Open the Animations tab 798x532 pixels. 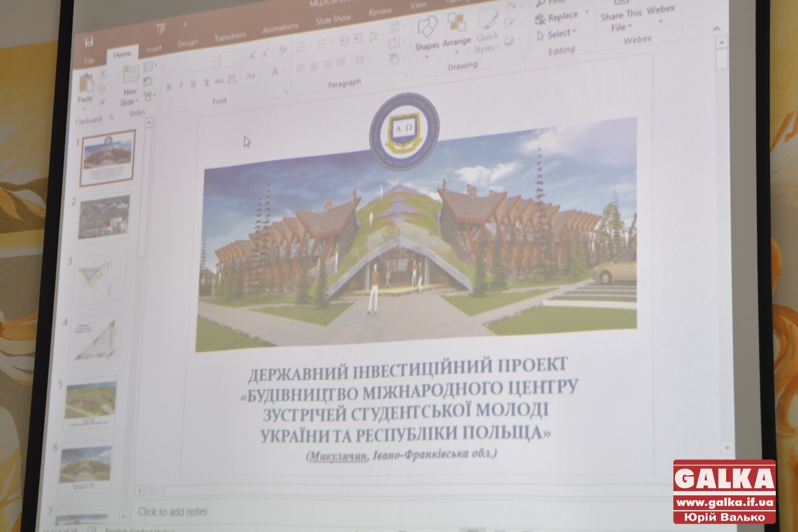click(280, 29)
